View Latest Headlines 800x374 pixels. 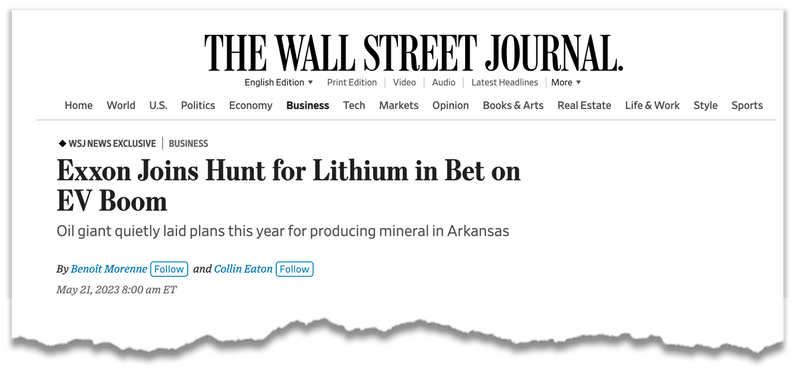pos(505,82)
